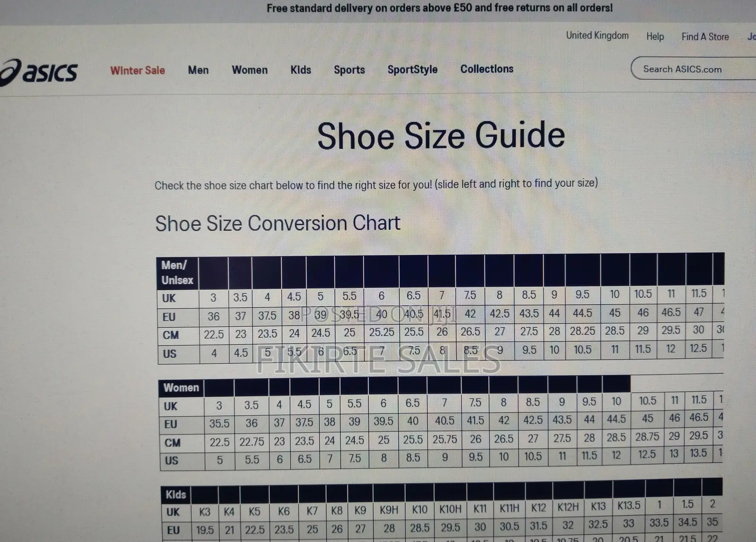Screen dimensions: 756x542
Task: Click the Women table header cell
Action: point(181,388)
